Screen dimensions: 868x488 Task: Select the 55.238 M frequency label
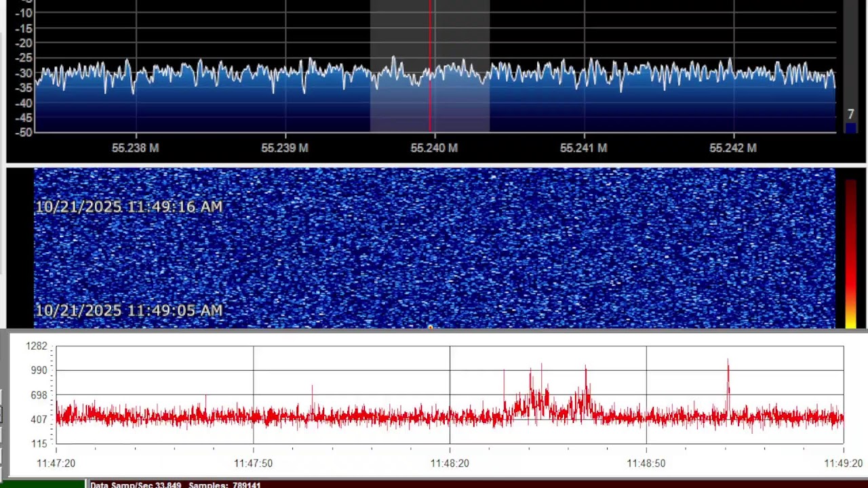136,148
